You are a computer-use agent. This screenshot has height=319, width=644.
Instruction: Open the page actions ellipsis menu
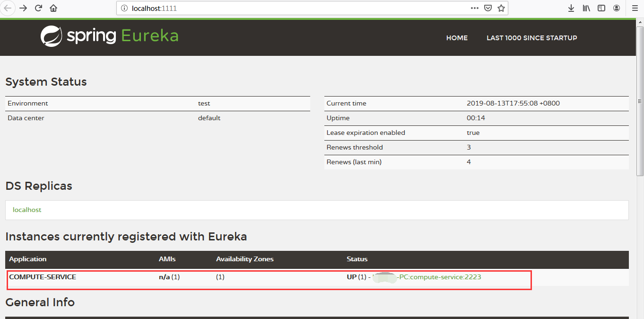click(474, 8)
